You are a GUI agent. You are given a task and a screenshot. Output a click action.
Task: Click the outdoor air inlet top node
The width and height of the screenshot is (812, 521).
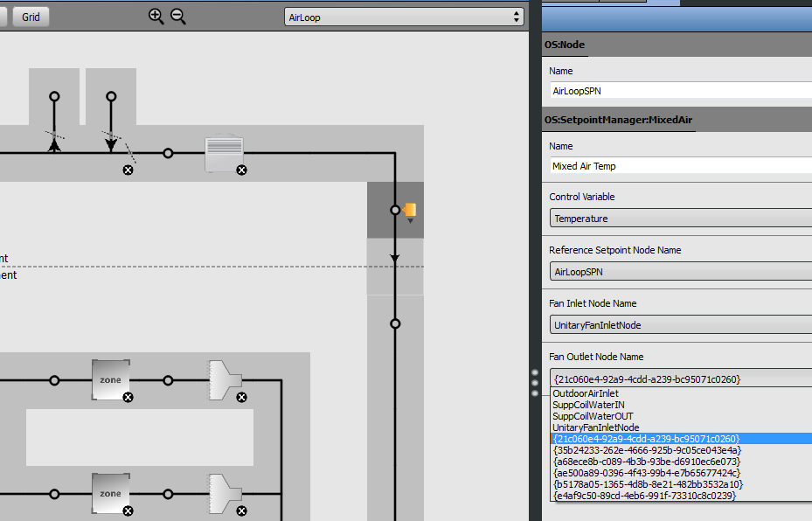pyautogui.click(x=111, y=96)
